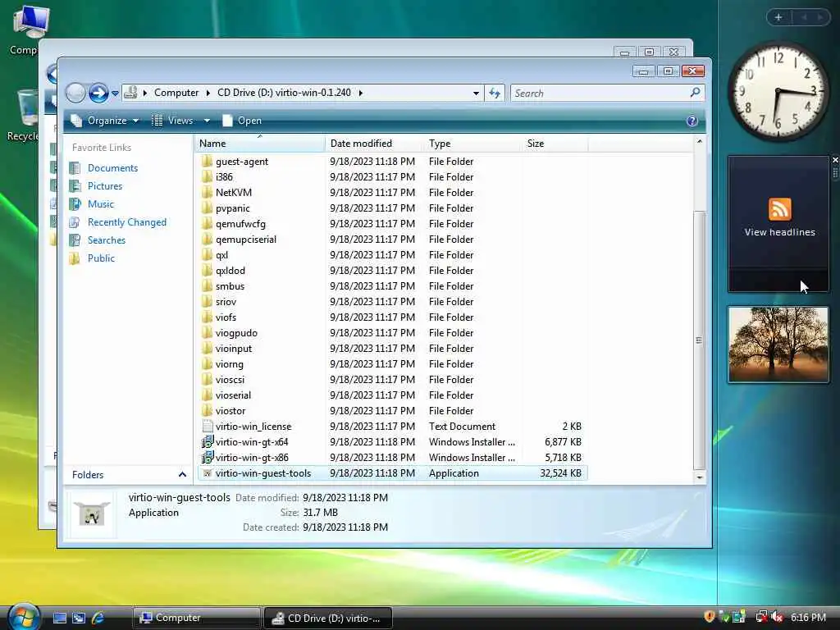Click Computer in the address breadcrumb
Screen dimensions: 840x630
point(176,93)
